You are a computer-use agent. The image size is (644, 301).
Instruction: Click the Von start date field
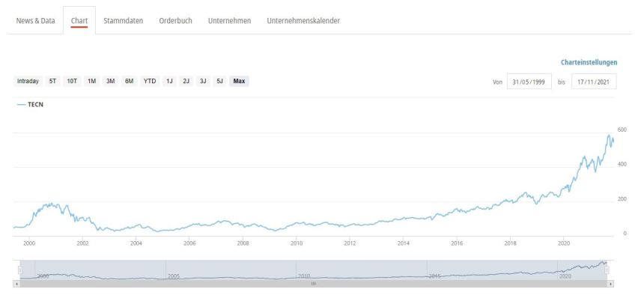[529, 82]
